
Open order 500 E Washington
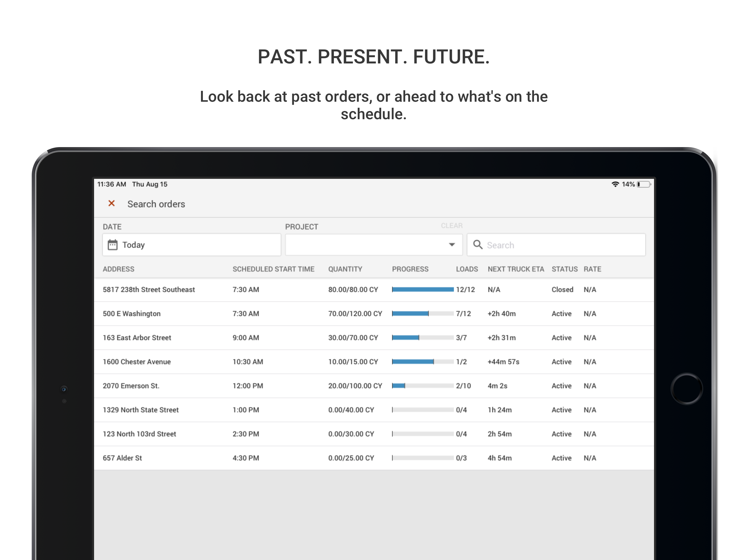point(374,313)
